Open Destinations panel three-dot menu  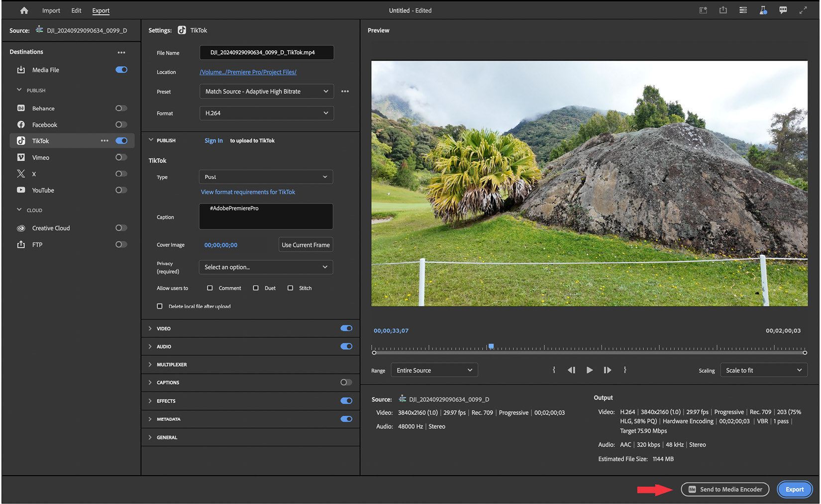(121, 52)
